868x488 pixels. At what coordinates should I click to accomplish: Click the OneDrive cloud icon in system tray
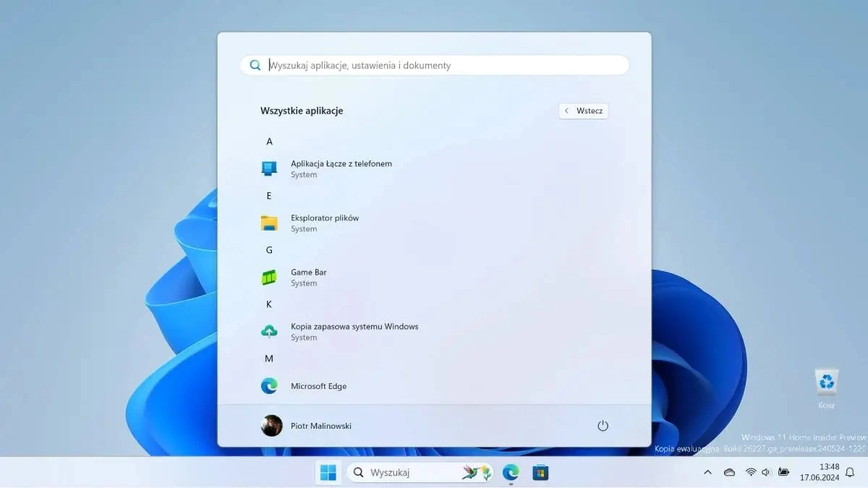[x=730, y=472]
